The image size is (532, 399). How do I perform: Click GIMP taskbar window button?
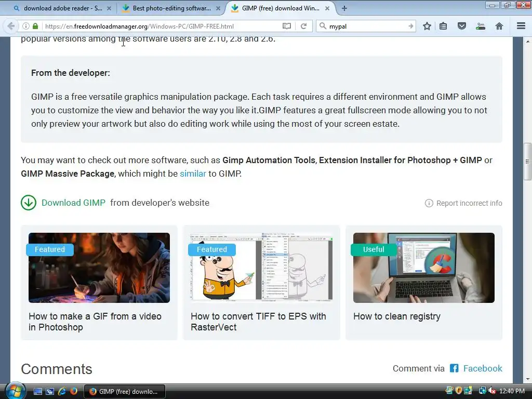[125, 392]
